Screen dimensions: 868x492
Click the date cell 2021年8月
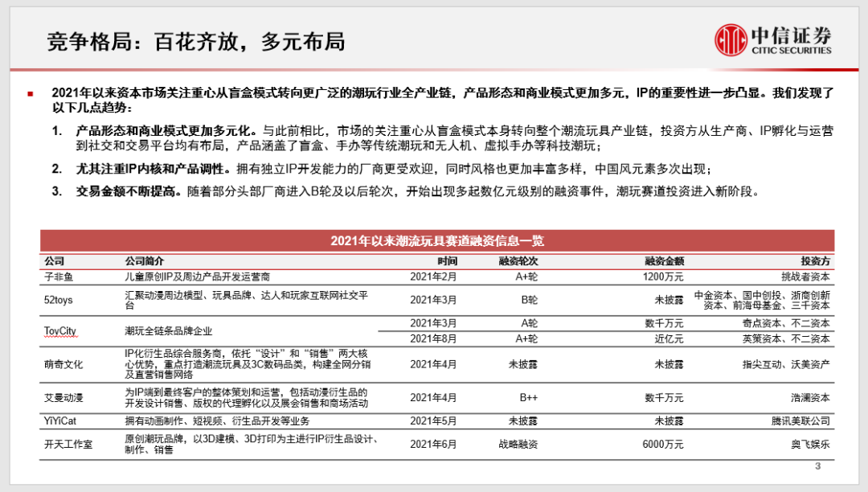click(433, 338)
